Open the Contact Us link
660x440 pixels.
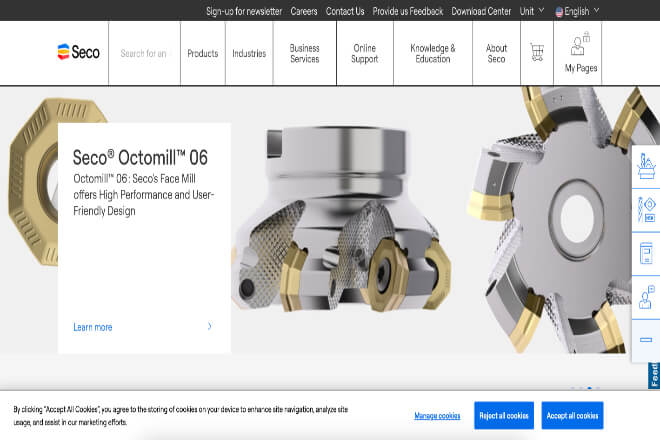pyautogui.click(x=345, y=11)
